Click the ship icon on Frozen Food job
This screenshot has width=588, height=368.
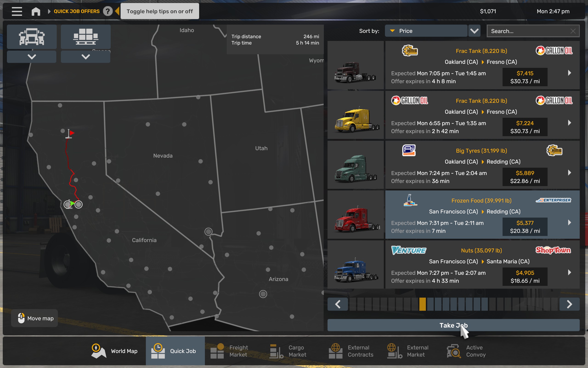point(410,200)
